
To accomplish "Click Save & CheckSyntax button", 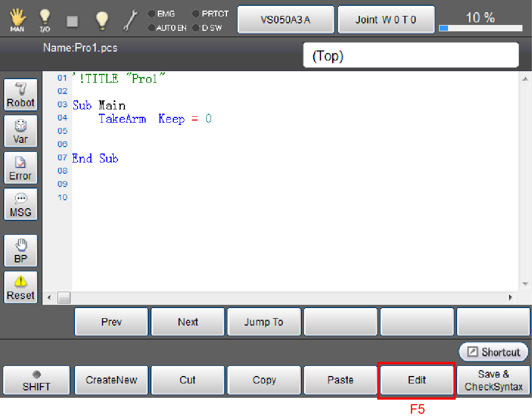I will (x=494, y=380).
